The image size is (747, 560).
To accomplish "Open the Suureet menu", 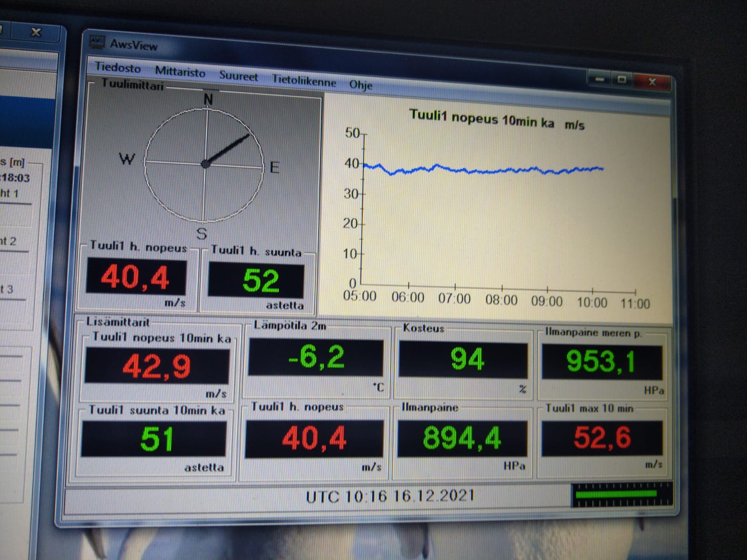I will 238,77.
